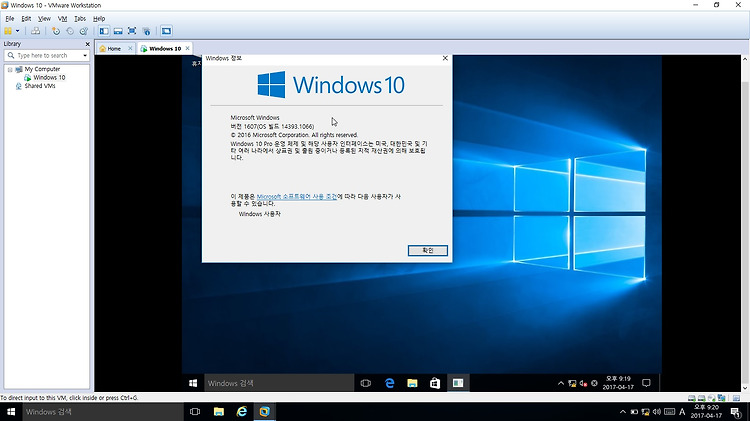Click the first hard disk status icon

692,398
